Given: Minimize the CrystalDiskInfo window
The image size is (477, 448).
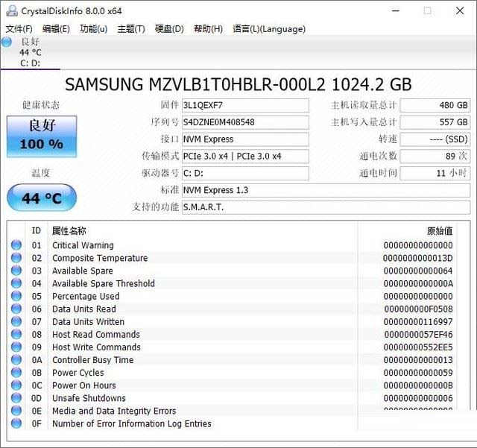Looking at the screenshot, I should [396, 11].
